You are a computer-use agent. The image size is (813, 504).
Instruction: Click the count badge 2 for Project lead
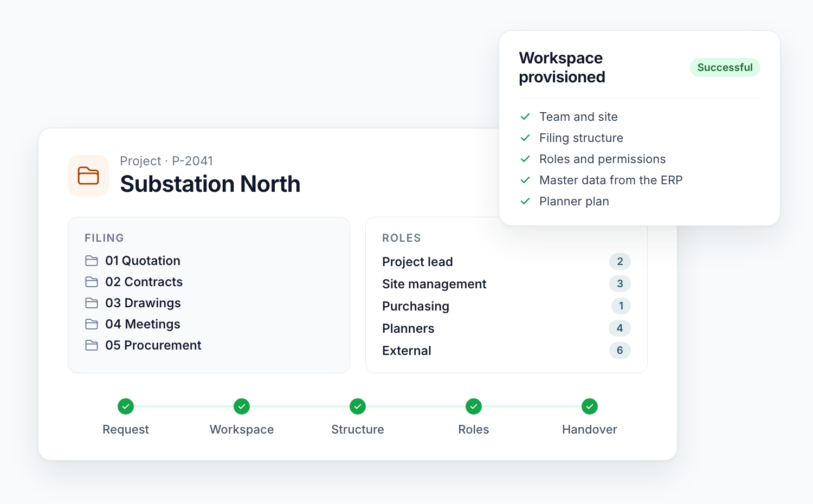(620, 261)
